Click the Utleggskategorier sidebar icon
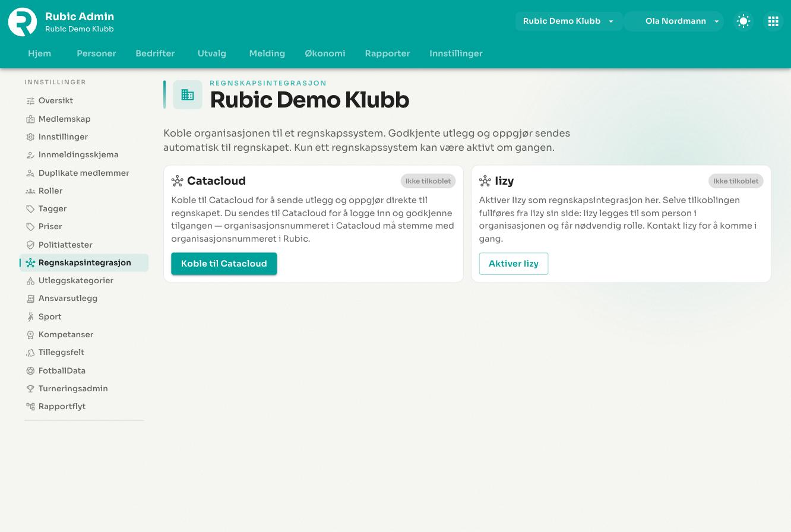Viewport: 791px width, 532px height. tap(30, 281)
